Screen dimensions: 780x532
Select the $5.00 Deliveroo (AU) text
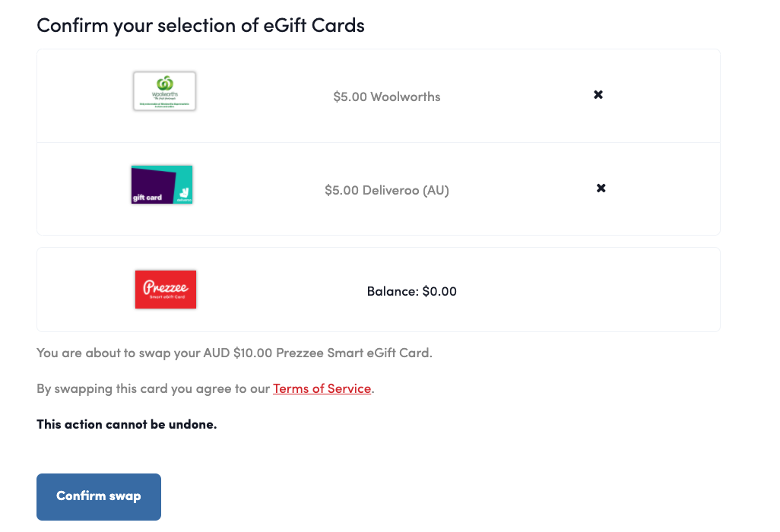tap(386, 190)
